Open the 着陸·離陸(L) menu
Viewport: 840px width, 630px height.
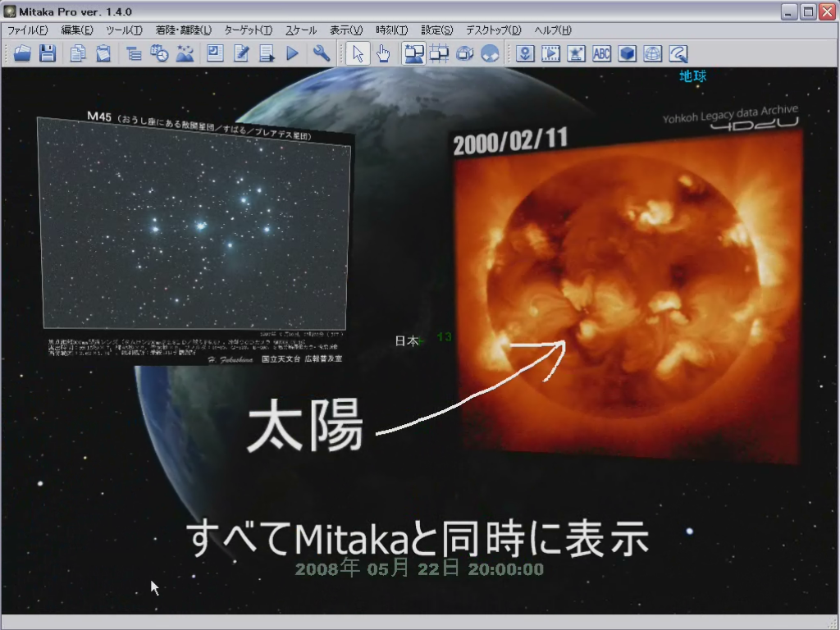(x=184, y=30)
